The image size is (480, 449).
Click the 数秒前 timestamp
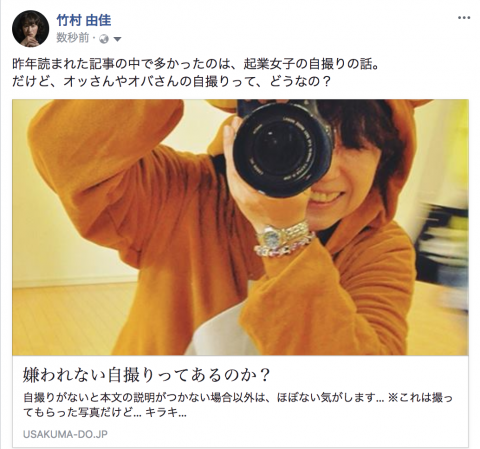coord(73,38)
